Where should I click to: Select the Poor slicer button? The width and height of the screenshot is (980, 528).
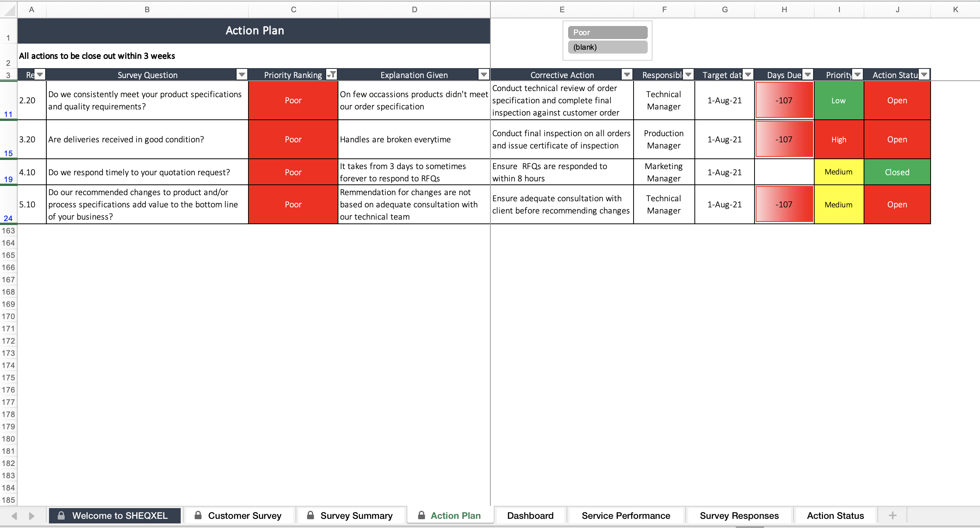pyautogui.click(x=608, y=33)
